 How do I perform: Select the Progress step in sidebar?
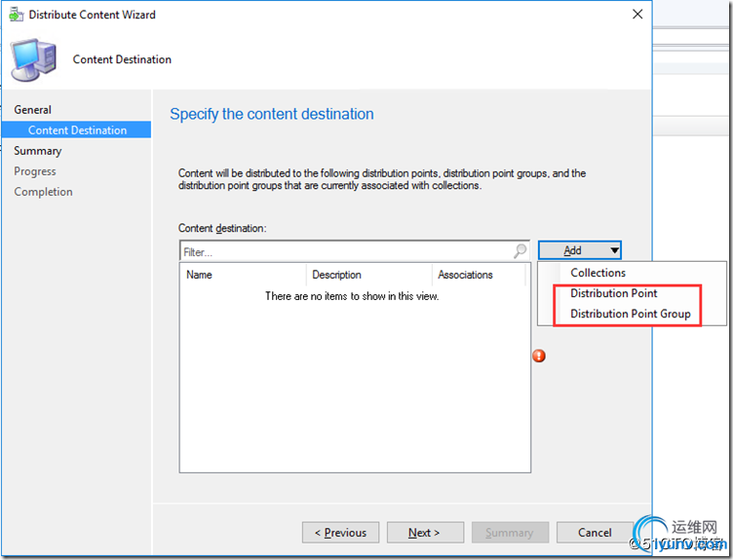click(35, 171)
